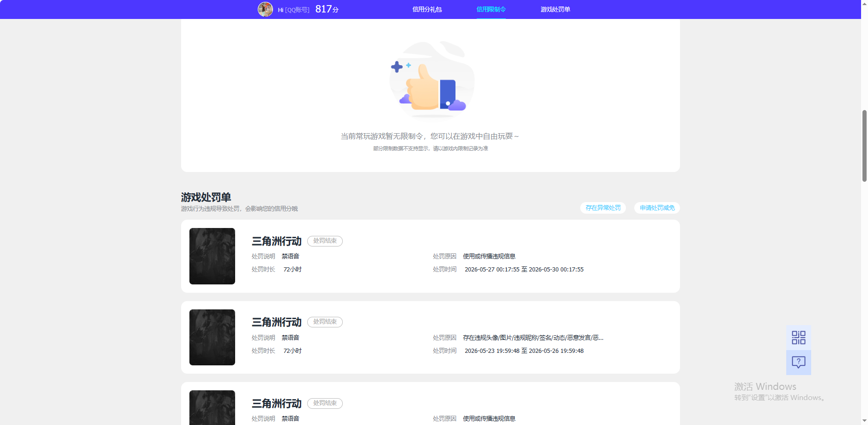Click the user avatar in the header
868x425 pixels.
click(x=265, y=9)
